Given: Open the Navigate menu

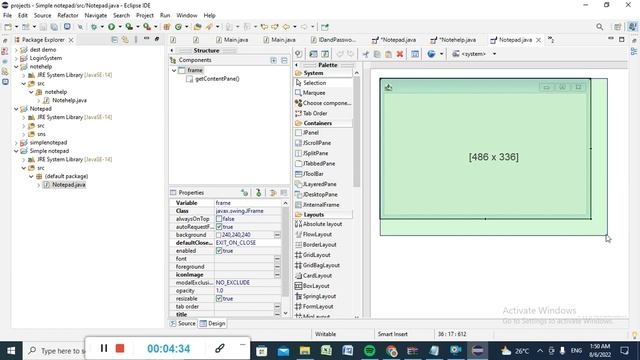Looking at the screenshot, I should (x=96, y=15).
